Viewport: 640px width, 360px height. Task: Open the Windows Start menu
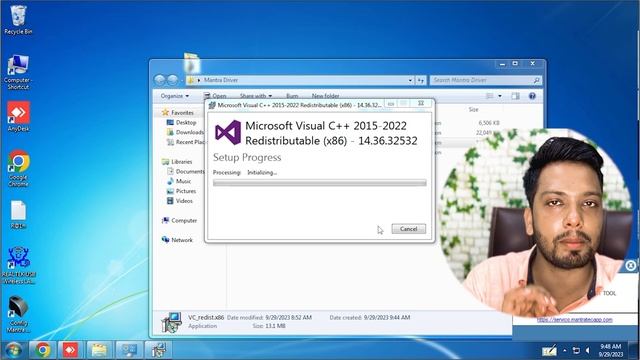13,350
